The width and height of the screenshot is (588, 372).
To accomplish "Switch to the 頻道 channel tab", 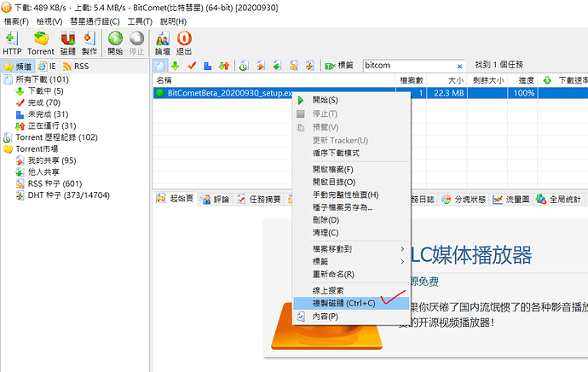I will (x=18, y=67).
